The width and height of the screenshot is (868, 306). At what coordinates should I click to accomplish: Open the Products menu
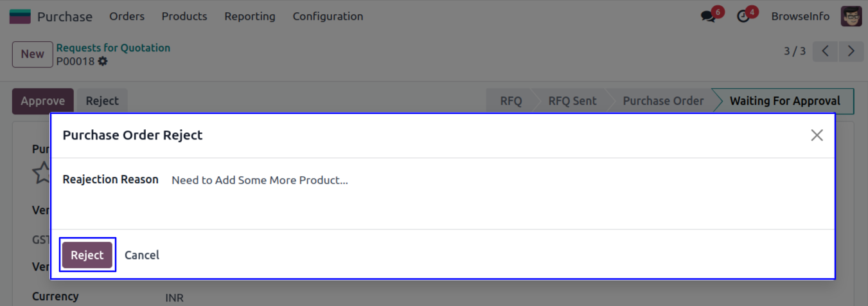point(184,17)
